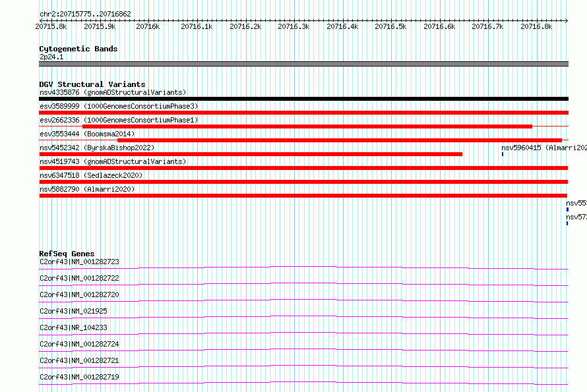Click the 20716.8k ruler label
The image size is (587, 392).
[536, 26]
